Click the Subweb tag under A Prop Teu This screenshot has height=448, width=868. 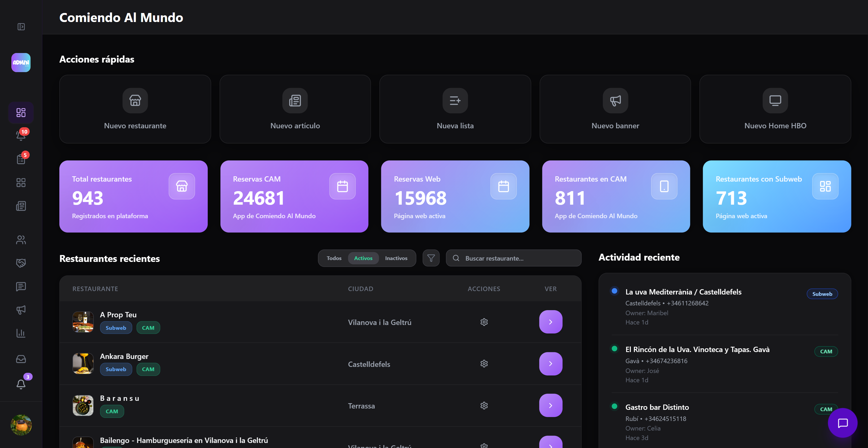[116, 328]
